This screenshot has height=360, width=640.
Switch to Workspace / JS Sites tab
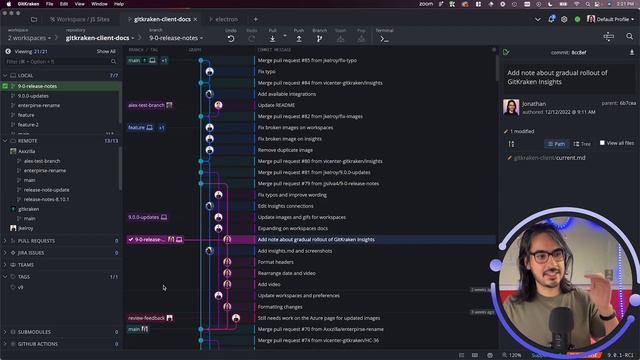tap(80, 19)
